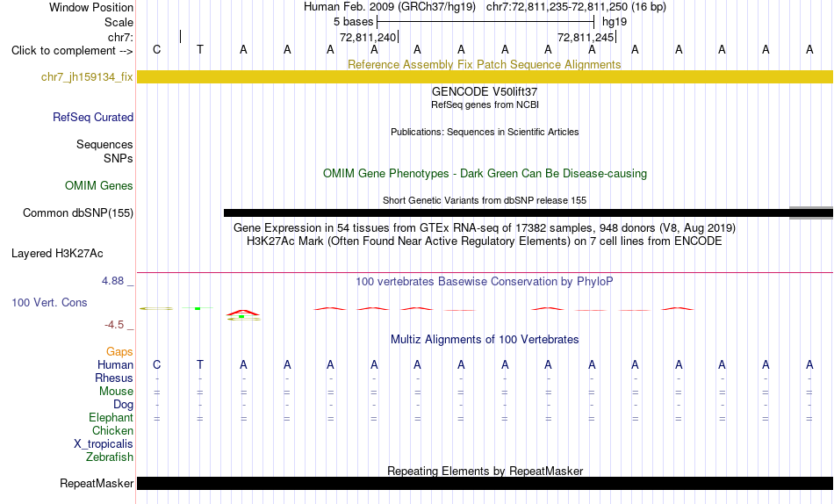Open the Layered H3K27Ac track label
Screen dimensions: 834x504
pos(57,254)
